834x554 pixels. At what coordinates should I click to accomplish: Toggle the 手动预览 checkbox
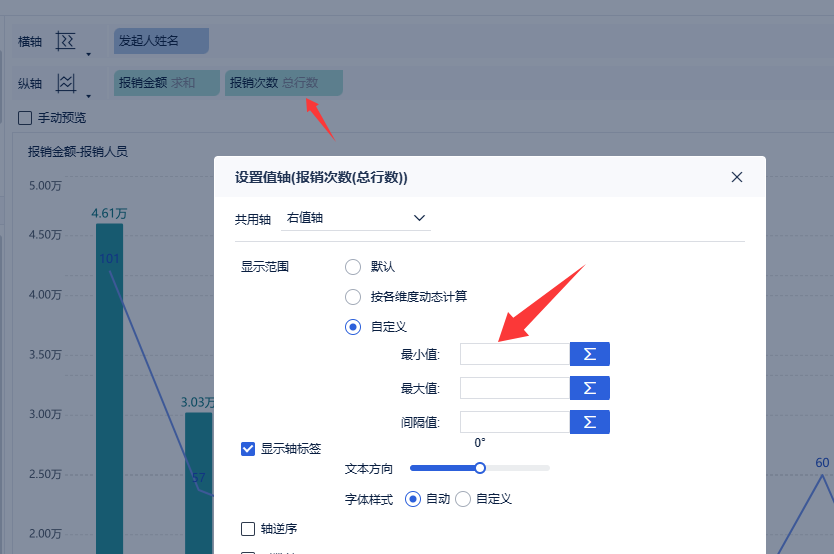[x=25, y=117]
